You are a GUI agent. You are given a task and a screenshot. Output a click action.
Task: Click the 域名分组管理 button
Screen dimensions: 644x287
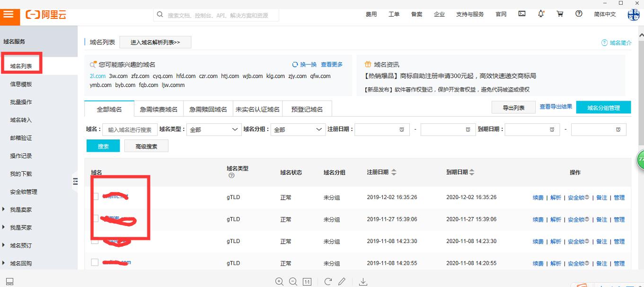pos(604,108)
